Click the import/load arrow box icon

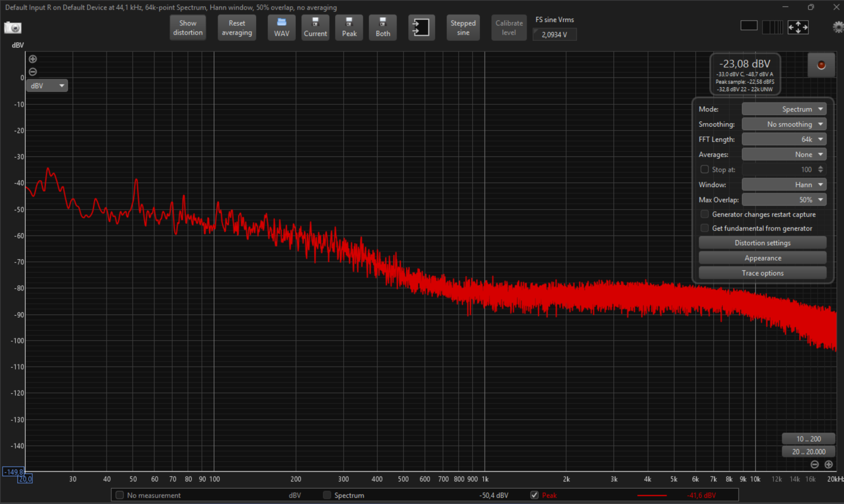(421, 28)
